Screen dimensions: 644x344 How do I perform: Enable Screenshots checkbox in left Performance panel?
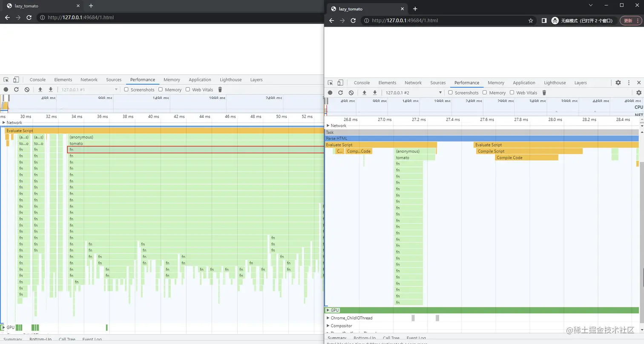(x=126, y=89)
